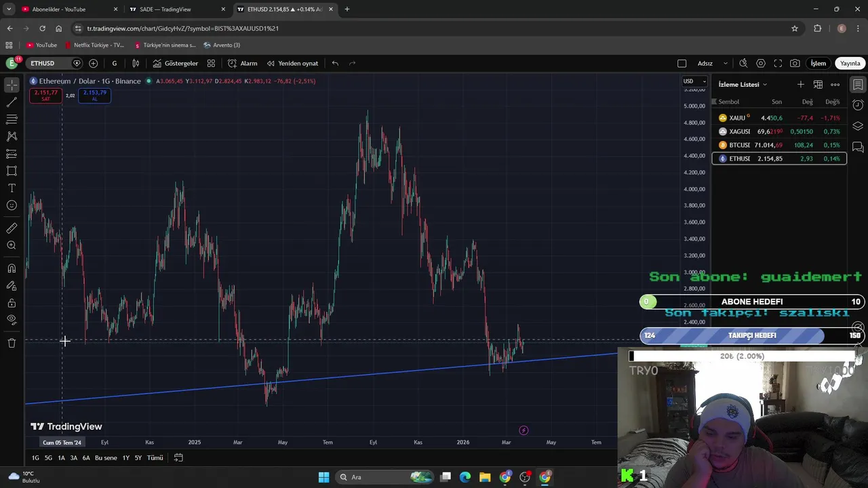Open the chats panel
This screenshot has width=868, height=488.
coord(858,147)
